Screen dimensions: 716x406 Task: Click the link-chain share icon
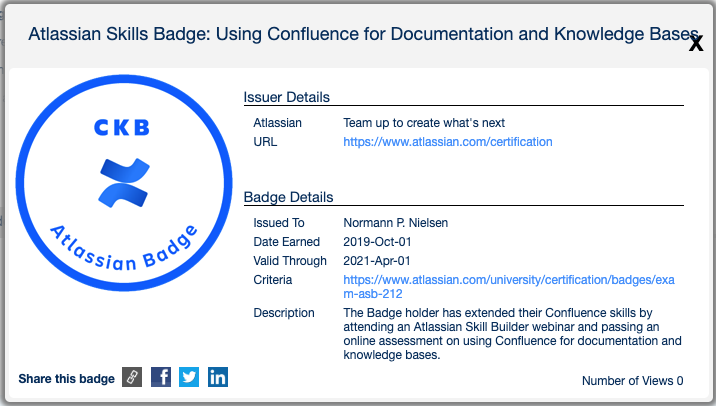click(132, 377)
